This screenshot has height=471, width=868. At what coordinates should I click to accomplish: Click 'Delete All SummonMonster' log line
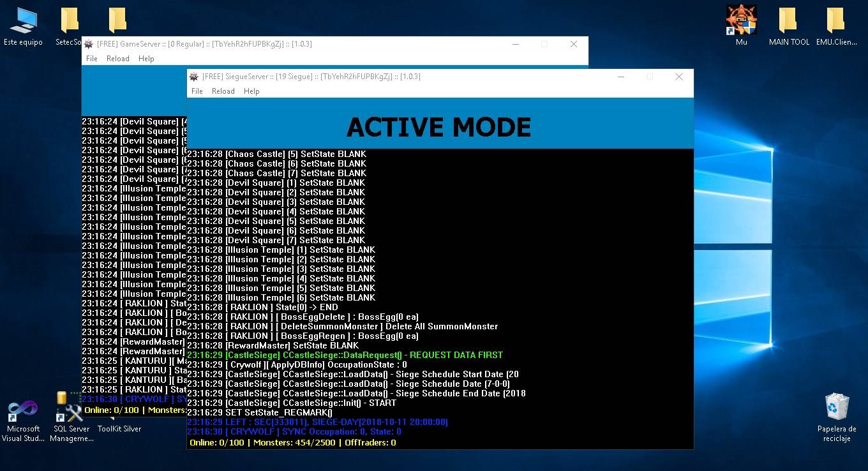[x=342, y=326]
